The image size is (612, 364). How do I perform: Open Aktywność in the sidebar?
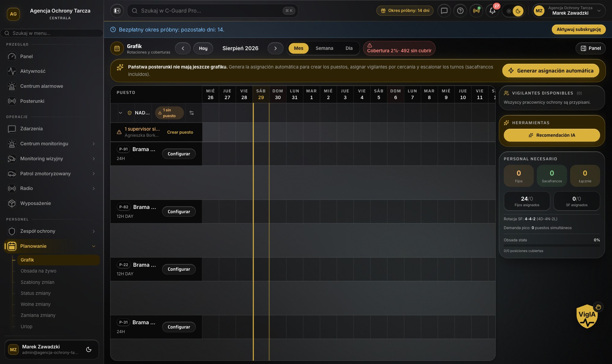[x=52, y=71]
